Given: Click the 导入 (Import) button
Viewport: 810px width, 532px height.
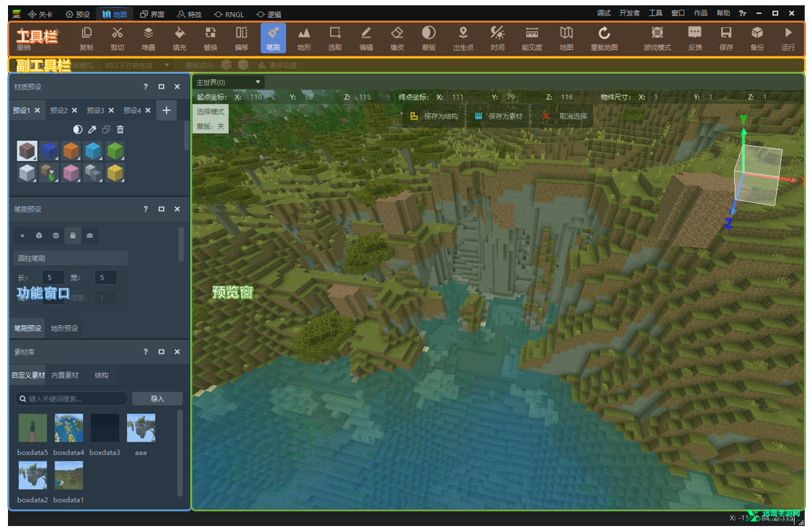Looking at the screenshot, I should 157,398.
